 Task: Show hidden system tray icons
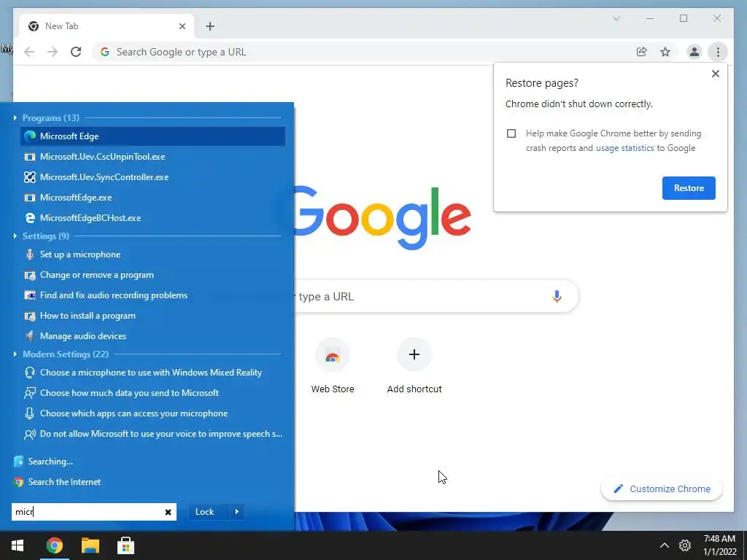tap(664, 545)
